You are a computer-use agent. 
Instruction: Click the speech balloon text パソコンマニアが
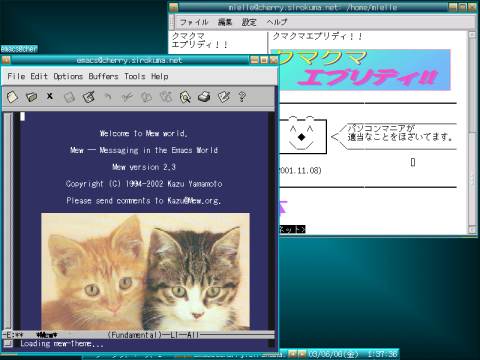381,128
